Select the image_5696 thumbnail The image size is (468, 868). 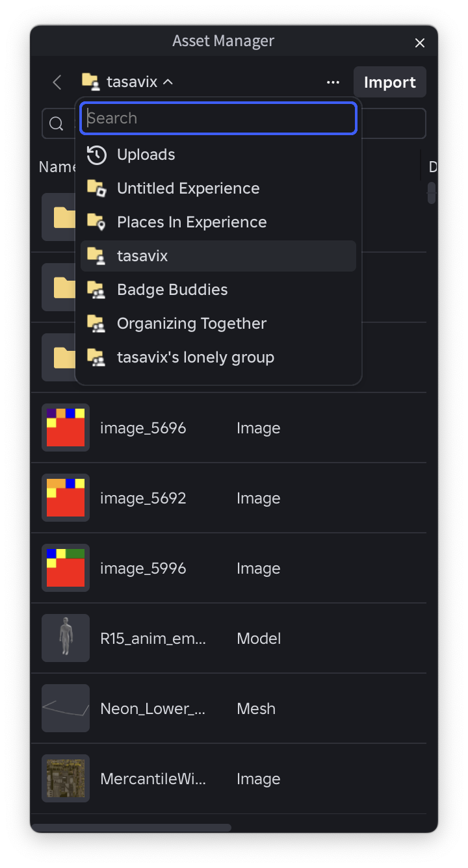(66, 428)
